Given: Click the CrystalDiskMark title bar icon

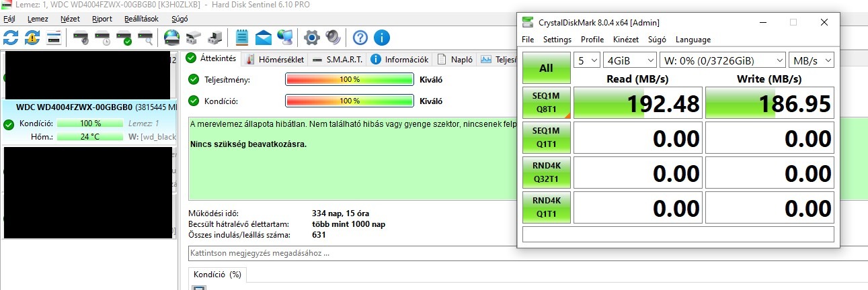Looking at the screenshot, I should (x=528, y=22).
